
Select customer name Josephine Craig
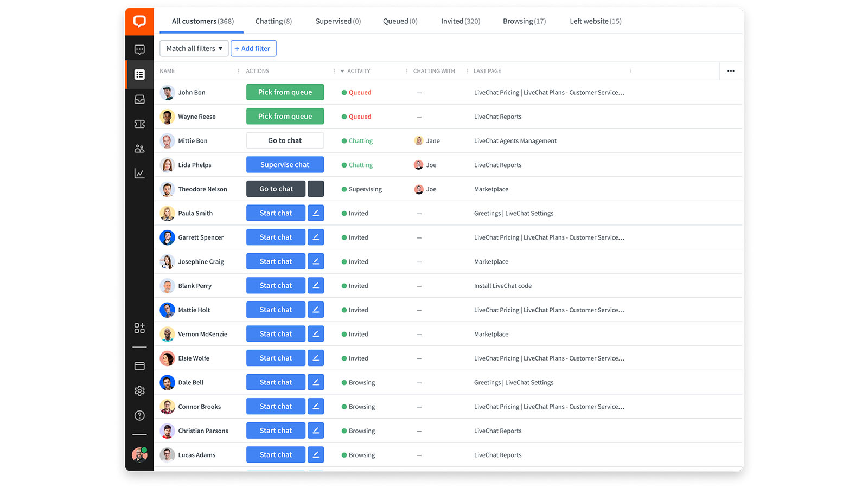pos(201,261)
